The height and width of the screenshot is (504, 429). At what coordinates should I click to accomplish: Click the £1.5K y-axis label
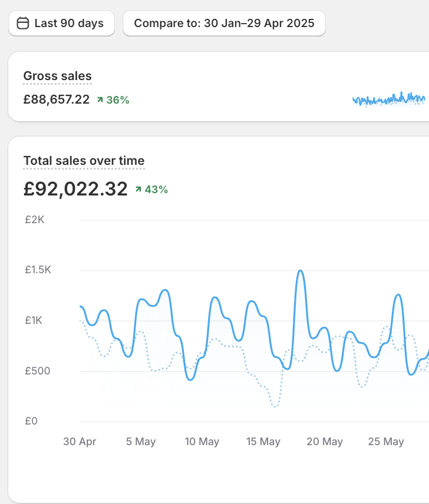coord(38,270)
